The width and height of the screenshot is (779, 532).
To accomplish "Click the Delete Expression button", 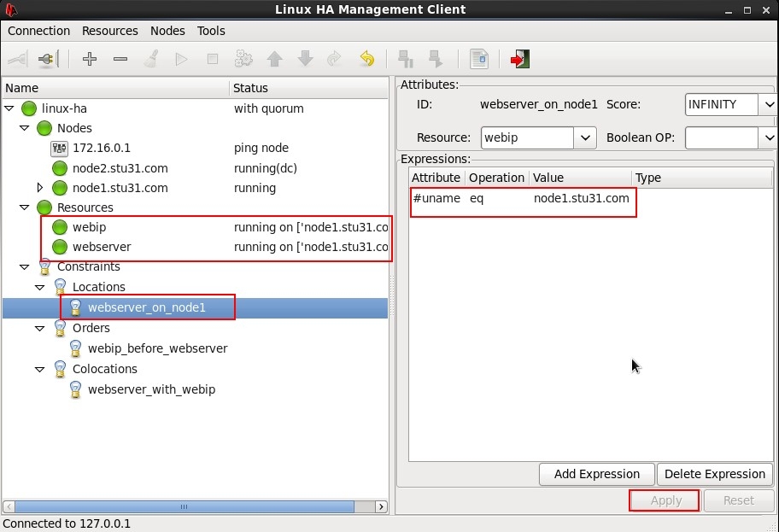I will 714,474.
